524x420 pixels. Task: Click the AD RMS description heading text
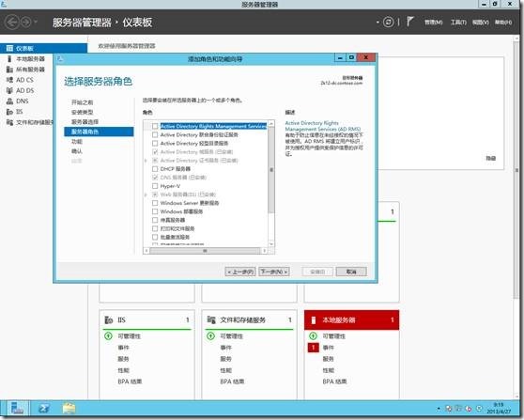point(323,126)
